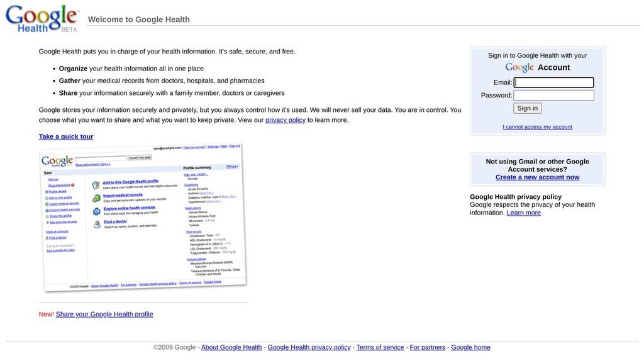Click 'Create a new account now'
The width and height of the screenshot is (644, 361).
[x=537, y=177]
